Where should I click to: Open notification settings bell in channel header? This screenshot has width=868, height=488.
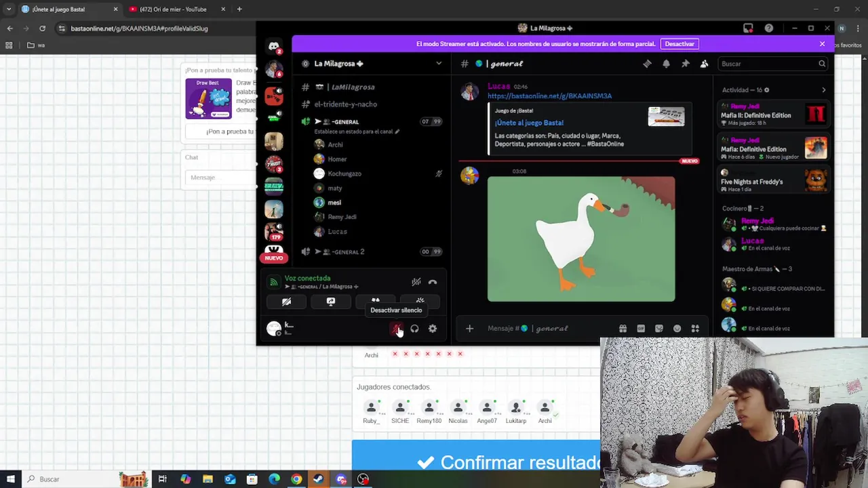666,64
